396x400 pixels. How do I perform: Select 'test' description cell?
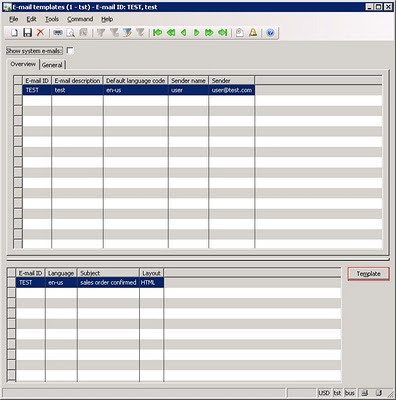coord(77,90)
